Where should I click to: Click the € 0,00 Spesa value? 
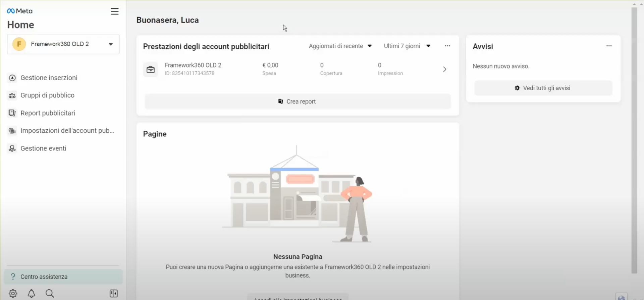pyautogui.click(x=270, y=65)
